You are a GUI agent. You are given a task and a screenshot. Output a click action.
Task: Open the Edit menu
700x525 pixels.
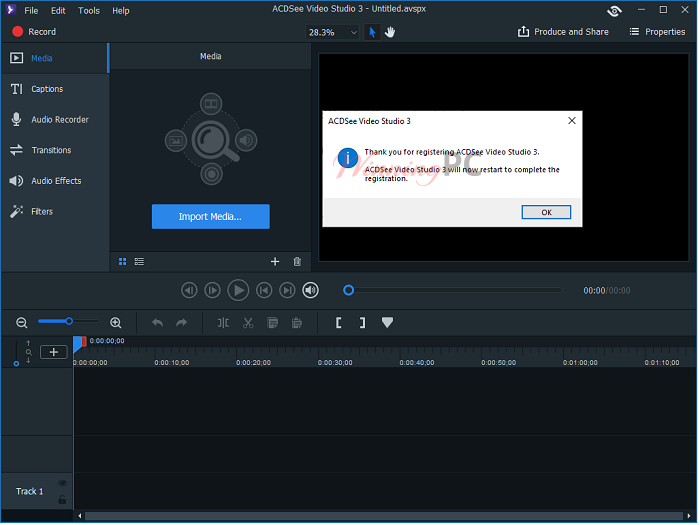point(58,10)
